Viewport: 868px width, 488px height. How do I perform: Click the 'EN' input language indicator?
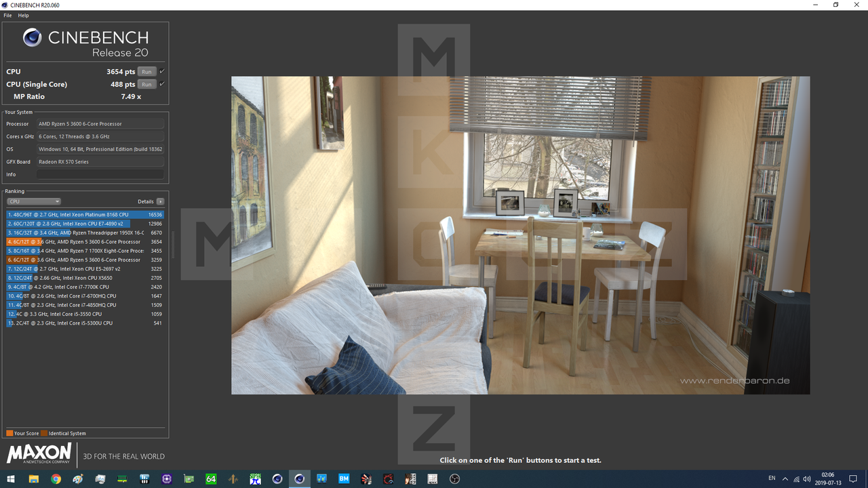point(772,479)
